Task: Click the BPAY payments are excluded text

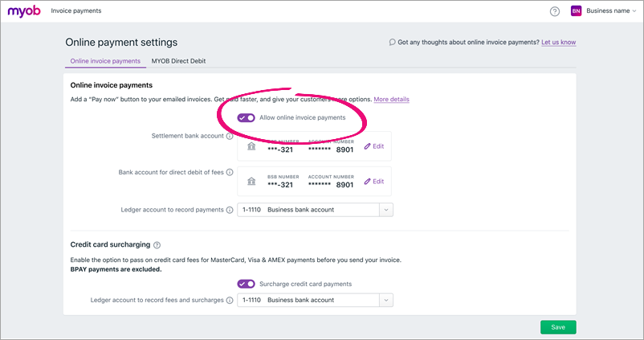Action: [x=116, y=269]
